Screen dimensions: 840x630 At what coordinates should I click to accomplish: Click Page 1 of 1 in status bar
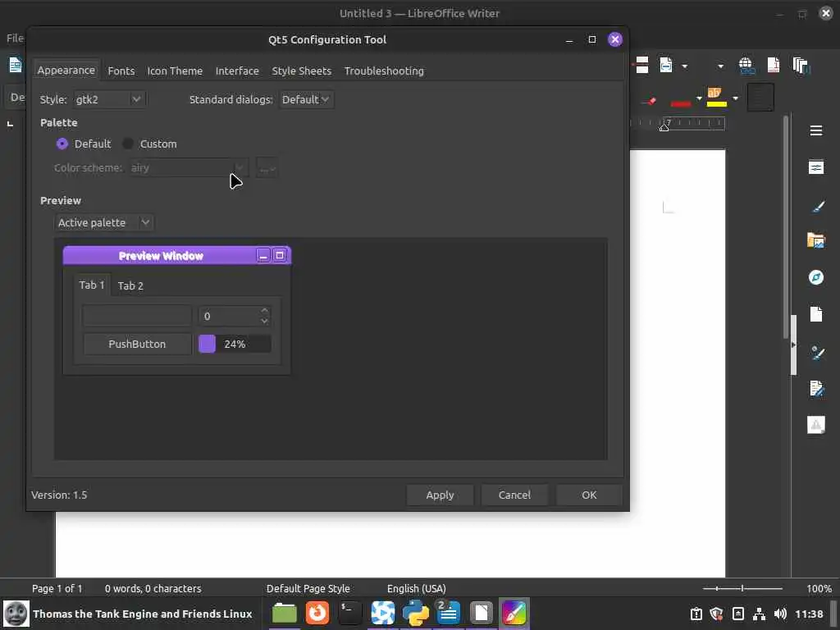(57, 589)
